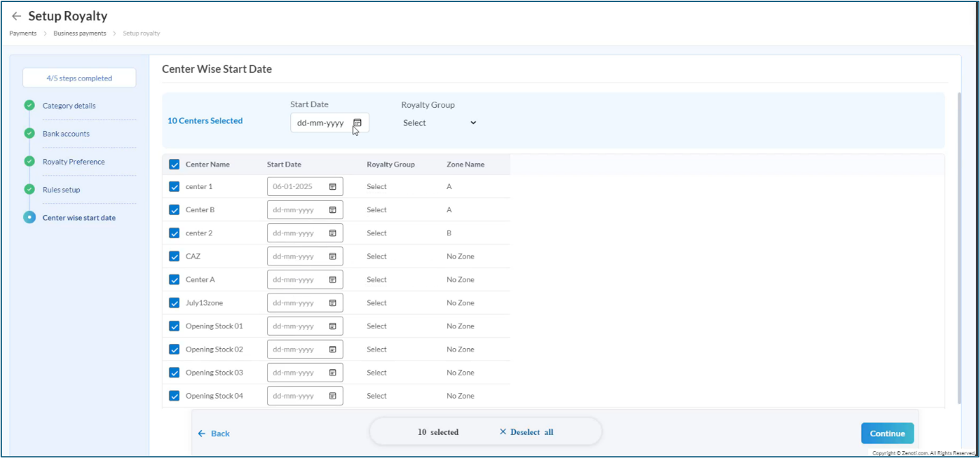Open calendar icon for Opening Stock 03 row

[332, 373]
